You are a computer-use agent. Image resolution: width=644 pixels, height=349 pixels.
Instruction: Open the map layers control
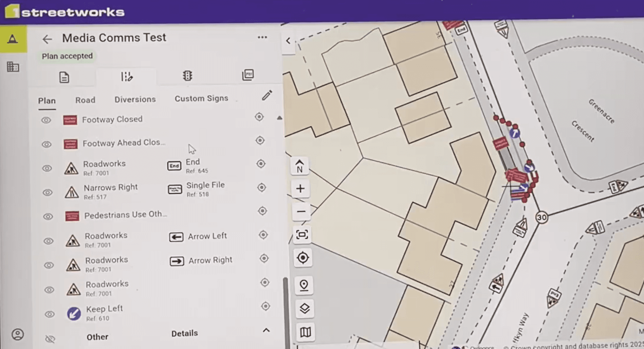[x=305, y=308]
